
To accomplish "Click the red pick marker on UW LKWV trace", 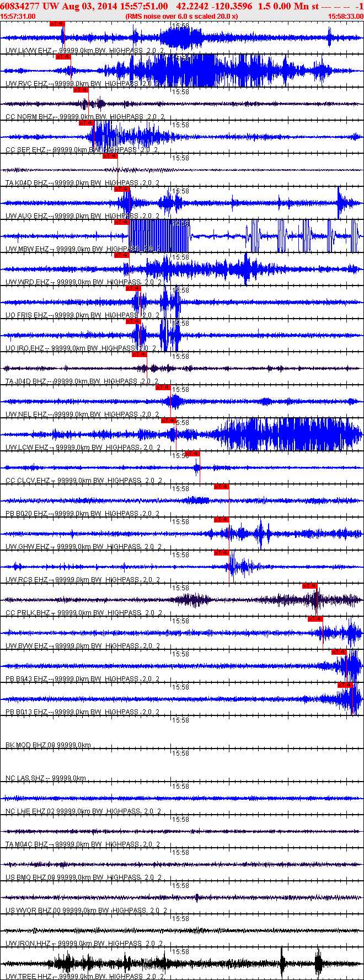I will [57, 24].
